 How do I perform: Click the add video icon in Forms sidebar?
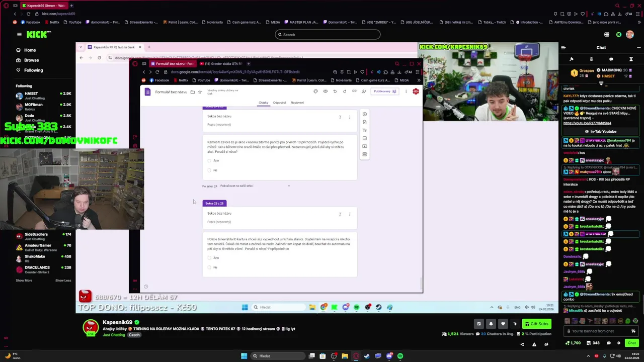365,146
